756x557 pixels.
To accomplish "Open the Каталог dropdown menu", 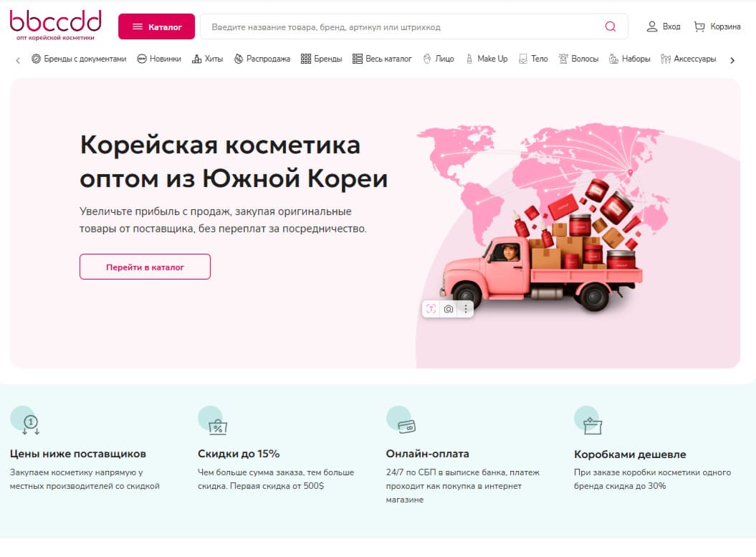I will pyautogui.click(x=156, y=26).
